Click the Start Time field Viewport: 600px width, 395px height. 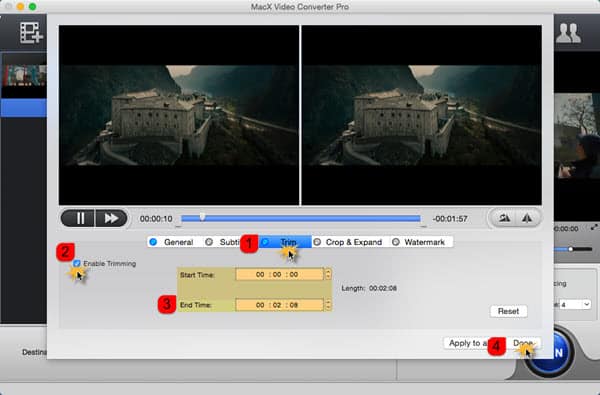[280, 274]
